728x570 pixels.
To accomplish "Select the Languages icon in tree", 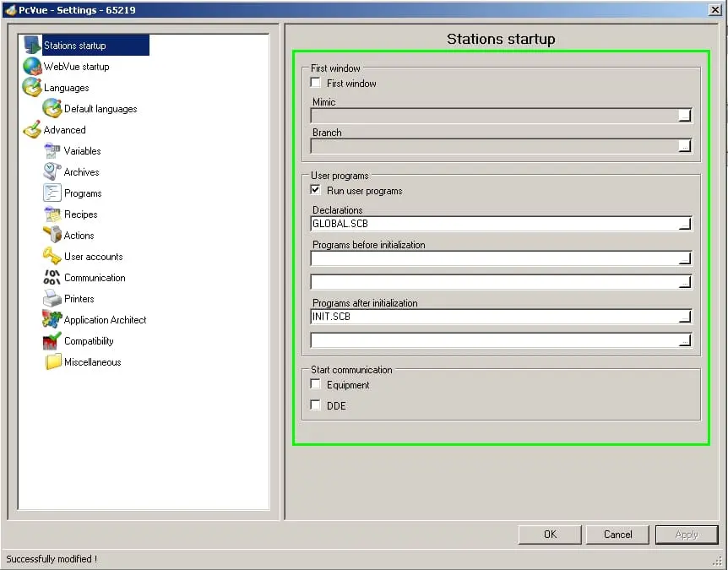I will pos(32,88).
